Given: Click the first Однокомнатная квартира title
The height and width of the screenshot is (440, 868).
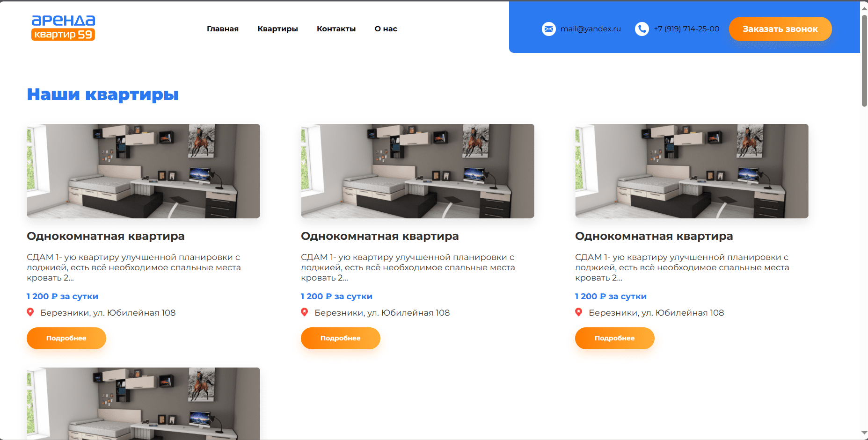Looking at the screenshot, I should 106,236.
